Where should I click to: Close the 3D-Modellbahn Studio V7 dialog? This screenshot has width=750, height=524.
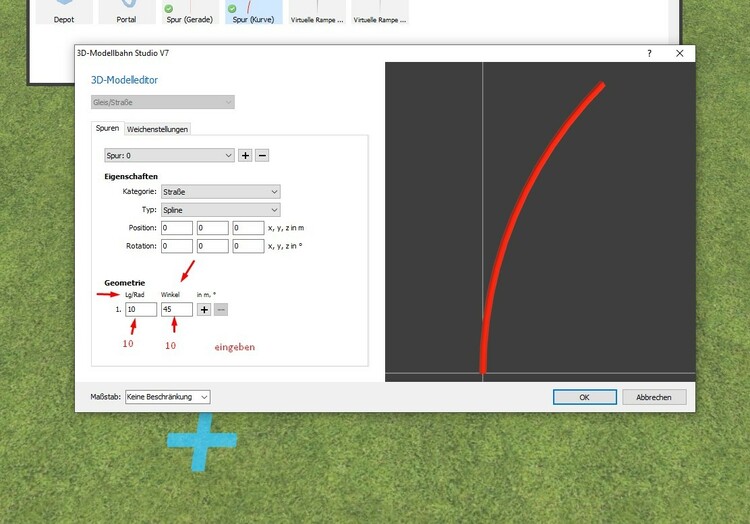coord(680,53)
